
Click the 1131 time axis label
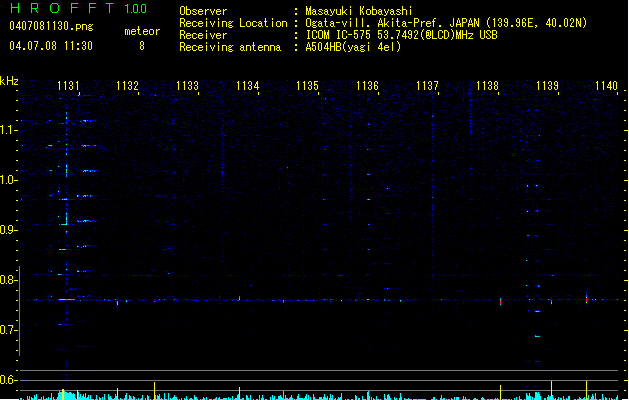tap(68, 85)
